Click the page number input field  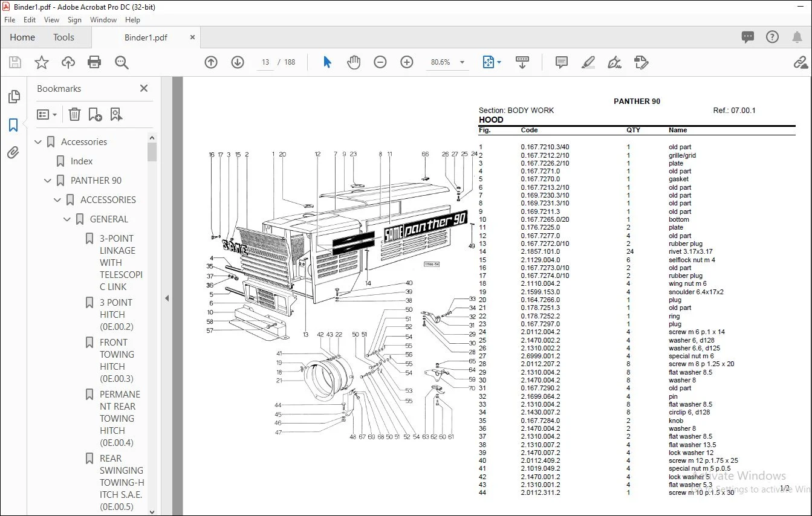pos(265,62)
